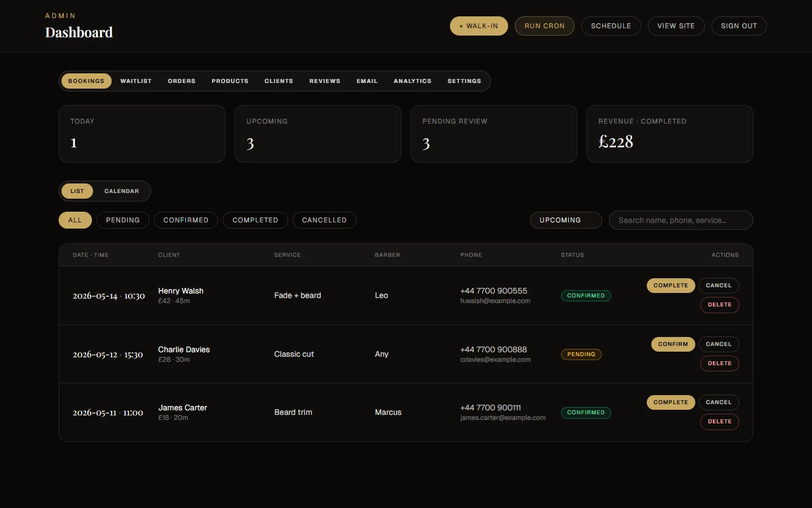Click the Beard trim service

click(x=293, y=412)
